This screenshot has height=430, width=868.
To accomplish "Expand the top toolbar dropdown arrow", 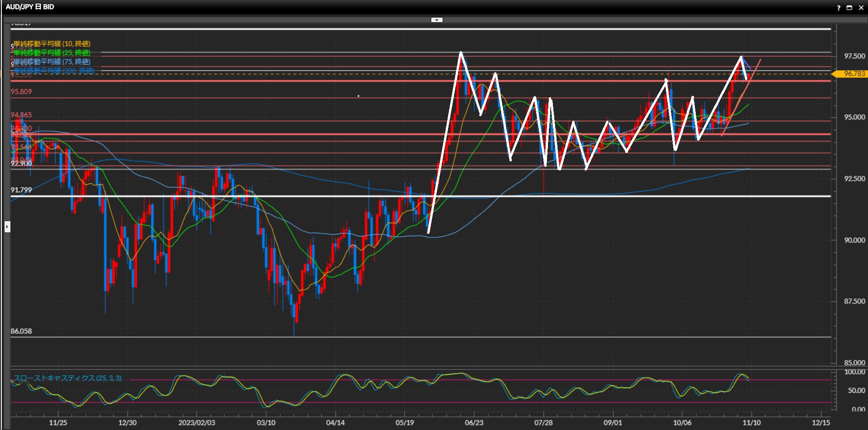I will [437, 20].
